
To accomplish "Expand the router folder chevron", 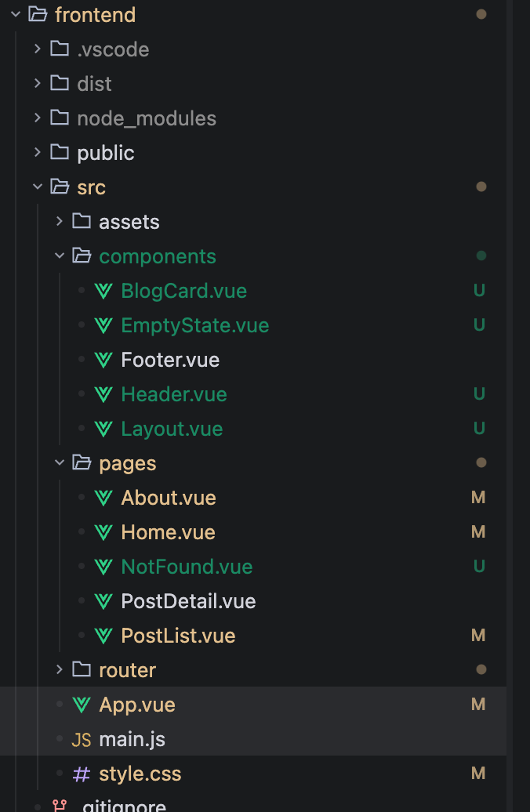I will tap(59, 669).
